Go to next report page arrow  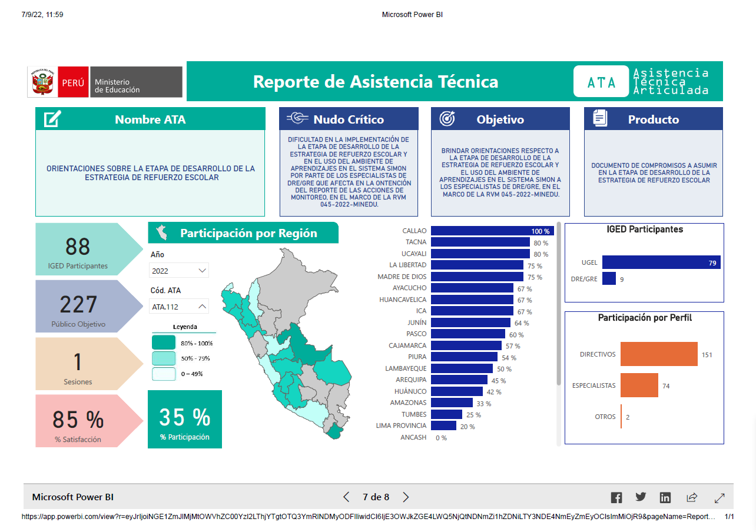[x=406, y=497]
